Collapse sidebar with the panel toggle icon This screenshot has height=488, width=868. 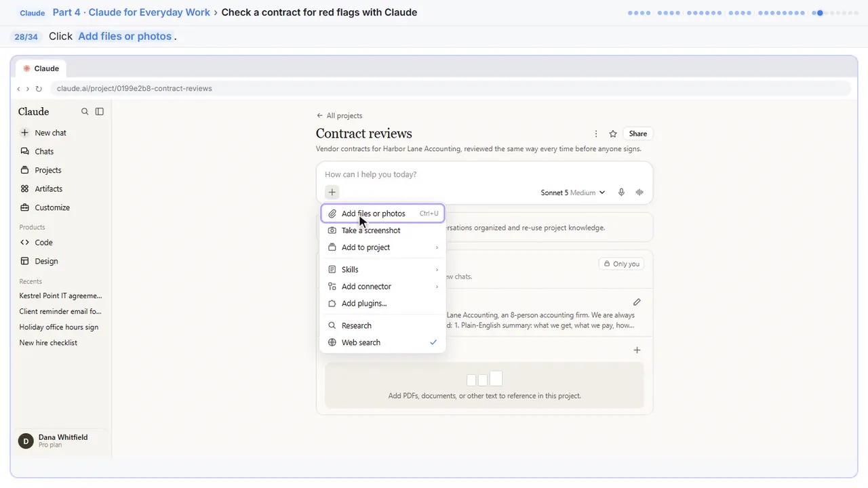tap(100, 112)
